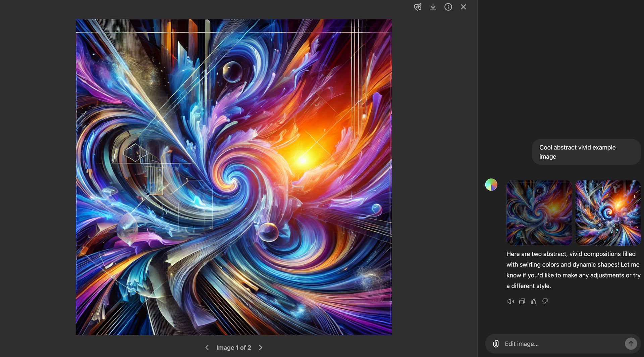Attach a file with the paperclip
Image resolution: width=644 pixels, height=357 pixels.
coord(495,343)
